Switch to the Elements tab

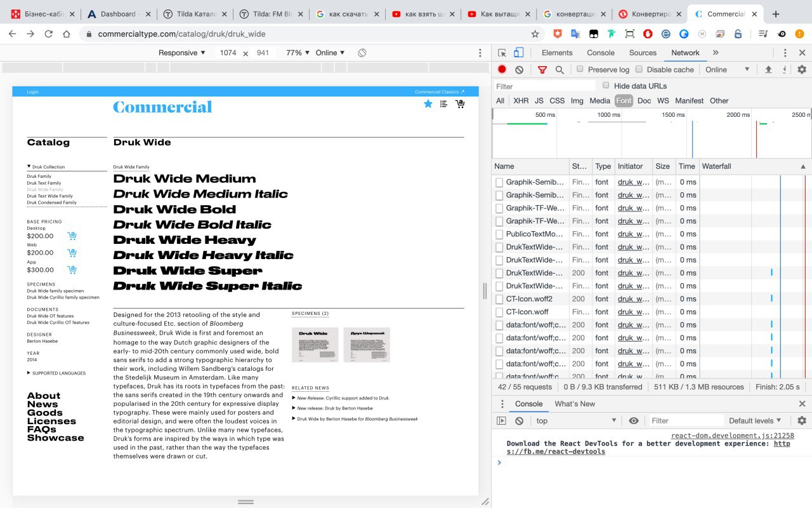(557, 53)
